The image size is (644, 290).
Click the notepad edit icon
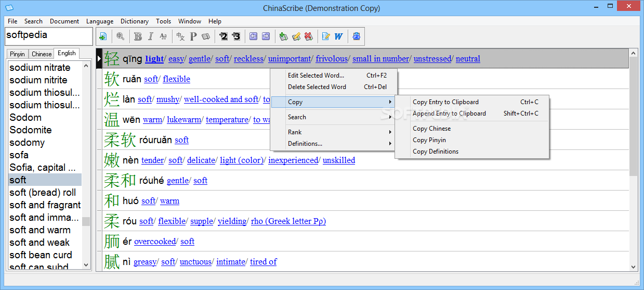pos(326,36)
